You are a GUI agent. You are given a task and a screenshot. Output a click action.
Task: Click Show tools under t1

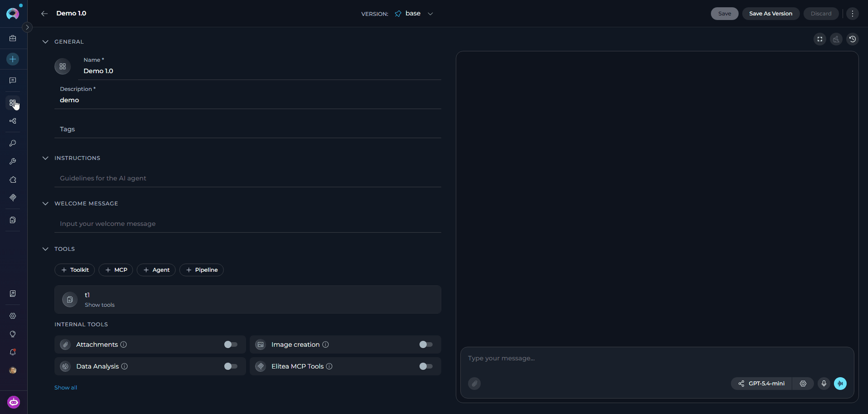click(x=99, y=305)
